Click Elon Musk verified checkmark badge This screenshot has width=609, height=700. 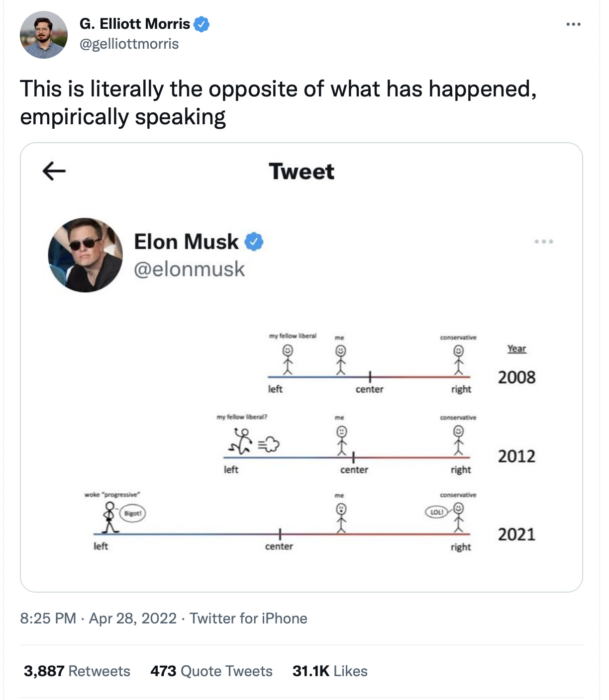click(x=254, y=242)
